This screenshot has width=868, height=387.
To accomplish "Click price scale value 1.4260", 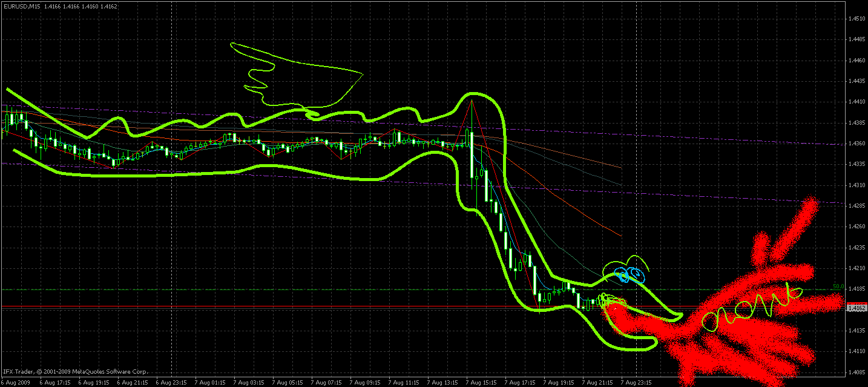I will point(856,227).
